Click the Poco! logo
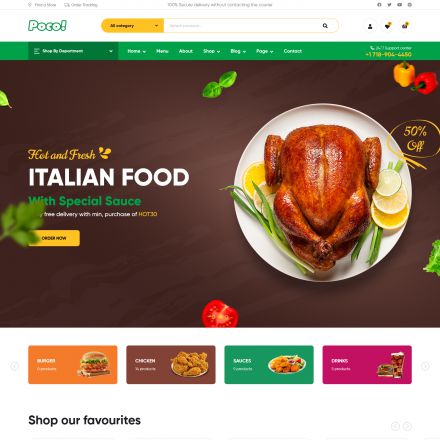The height and width of the screenshot is (440, 440). [47, 26]
